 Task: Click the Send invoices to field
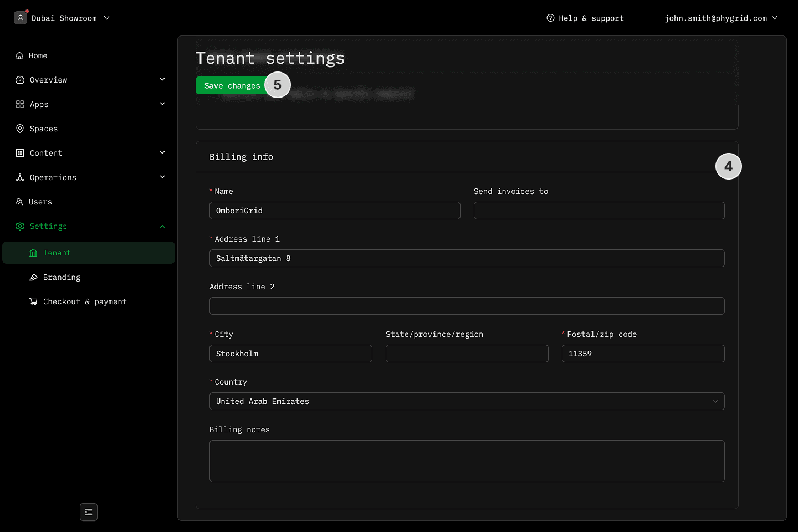[598, 211]
